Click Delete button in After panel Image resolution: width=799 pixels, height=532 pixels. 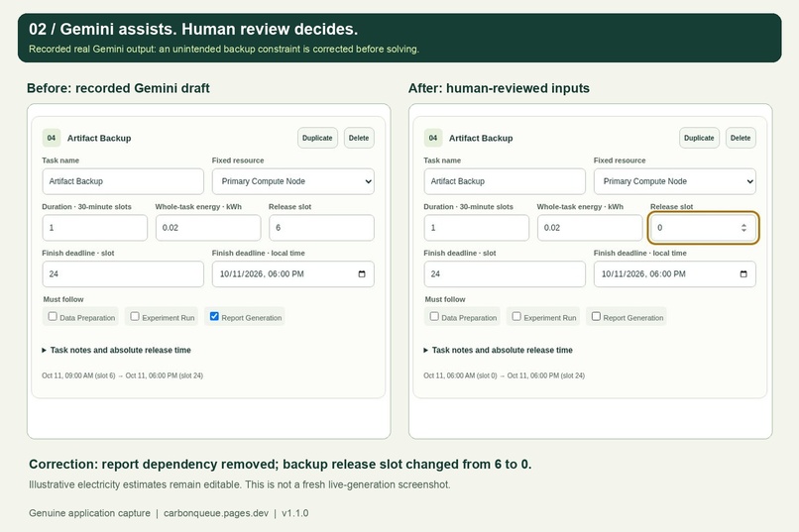pyautogui.click(x=741, y=138)
